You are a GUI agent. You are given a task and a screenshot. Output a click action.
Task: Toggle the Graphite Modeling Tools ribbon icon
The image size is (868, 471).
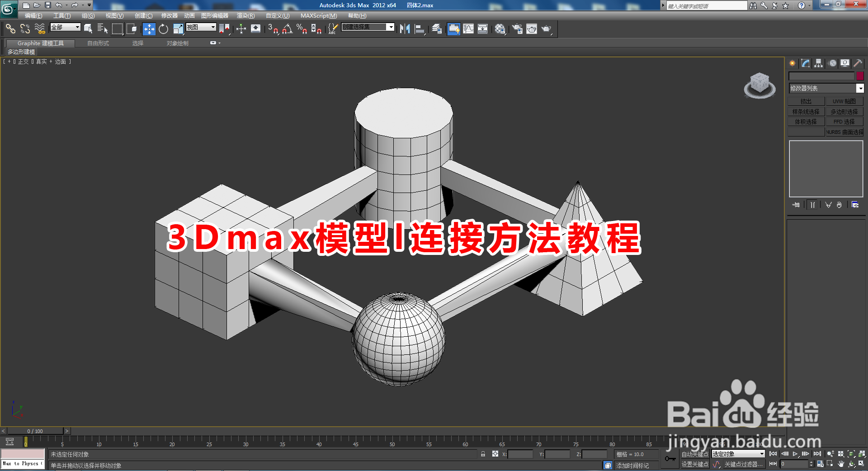coord(453,29)
